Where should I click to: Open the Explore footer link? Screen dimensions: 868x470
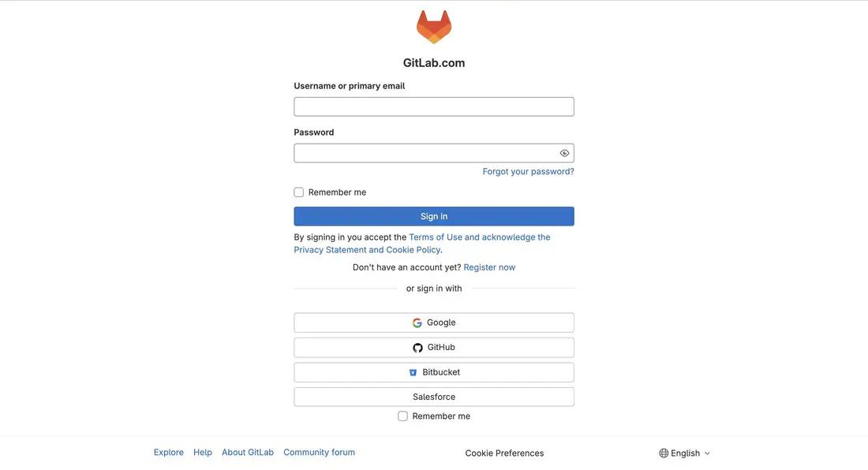(x=169, y=453)
